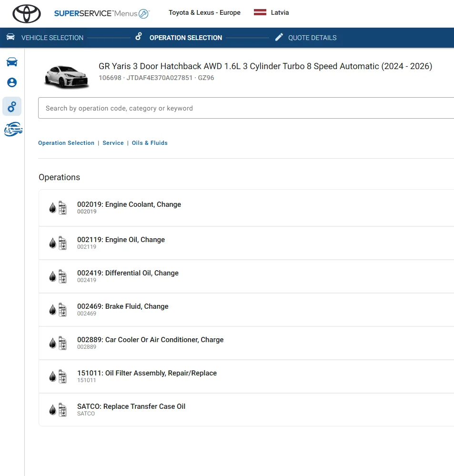Go to the Operation Selection step
The image size is (454, 476).
coord(186,38)
